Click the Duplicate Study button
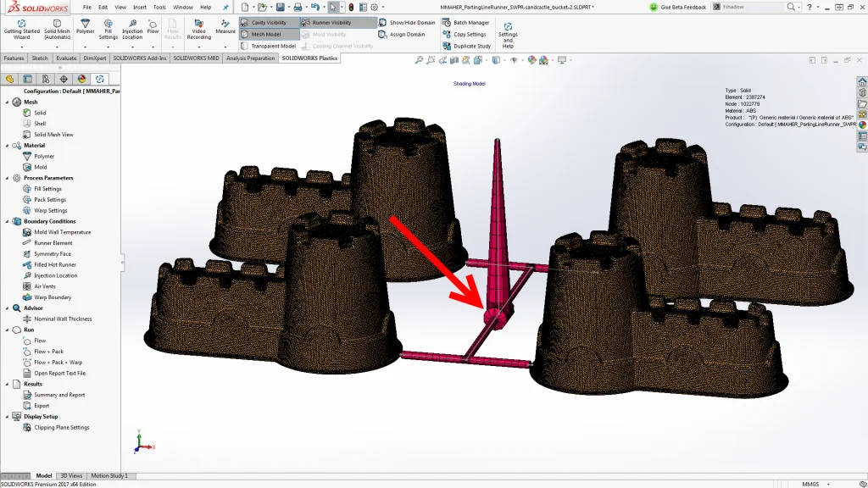This screenshot has height=488, width=868. tap(471, 46)
